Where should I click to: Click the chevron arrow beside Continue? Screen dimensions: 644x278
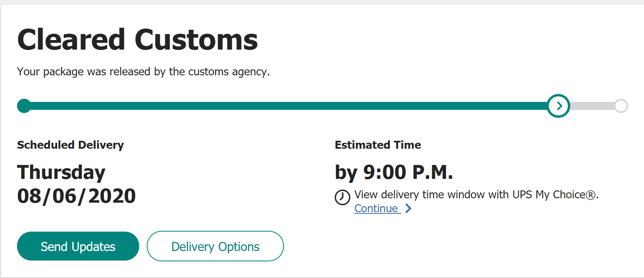(x=408, y=209)
